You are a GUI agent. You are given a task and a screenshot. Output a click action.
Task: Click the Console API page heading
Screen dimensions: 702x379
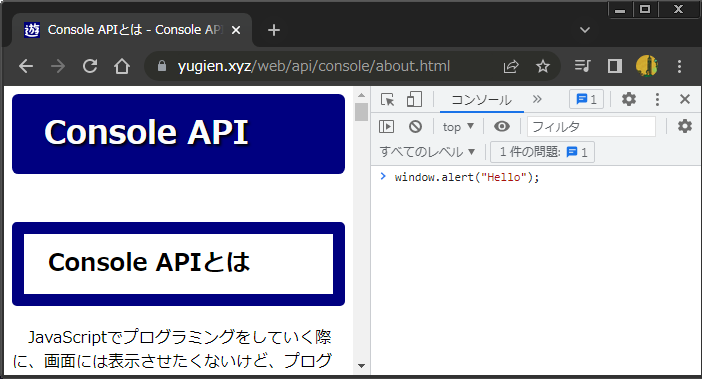[x=146, y=132]
